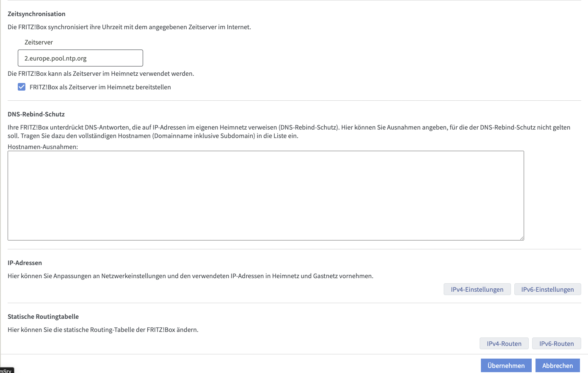Open the IPv4-Einstellungen settings
The image size is (588, 373).
477,289
